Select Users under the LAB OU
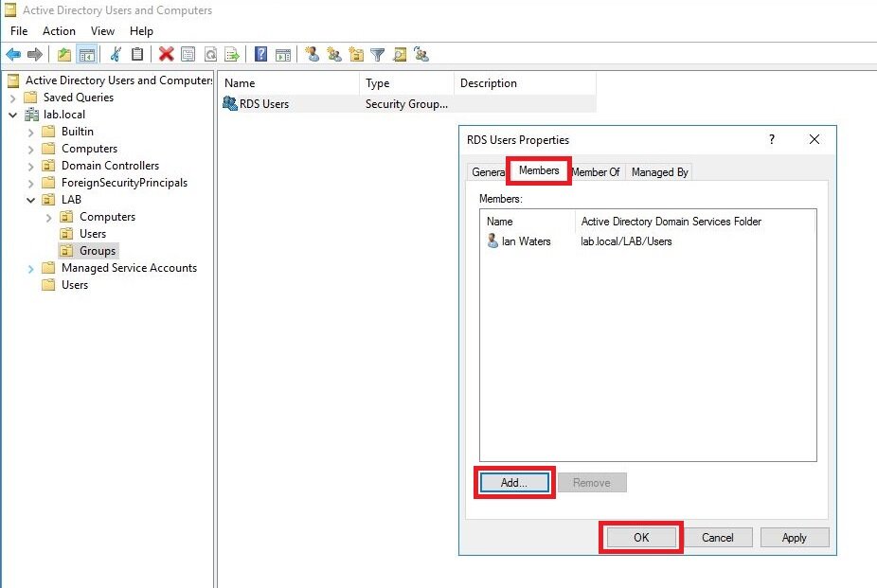The width and height of the screenshot is (877, 588). point(93,234)
